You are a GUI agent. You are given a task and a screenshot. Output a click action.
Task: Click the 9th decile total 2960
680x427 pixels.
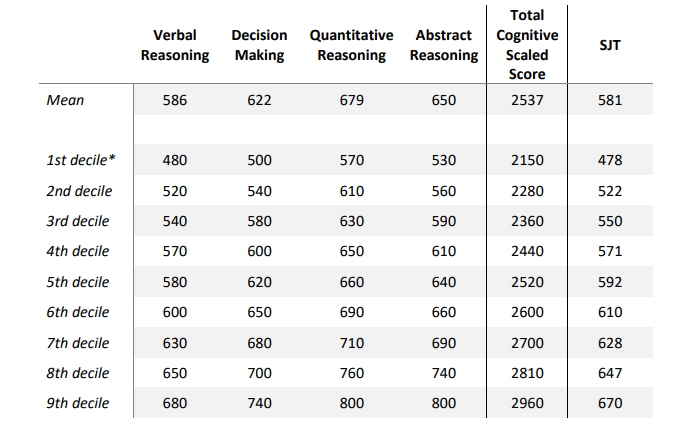point(527,403)
